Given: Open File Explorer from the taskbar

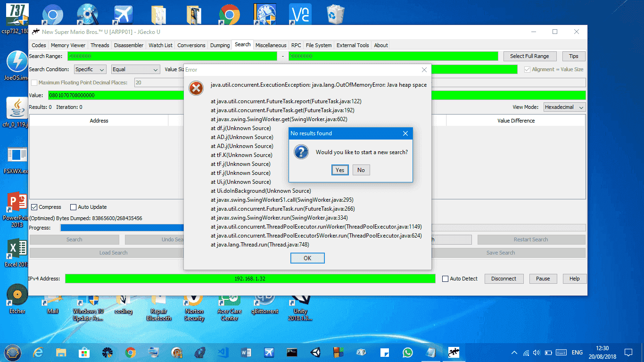Looking at the screenshot, I should [x=61, y=352].
